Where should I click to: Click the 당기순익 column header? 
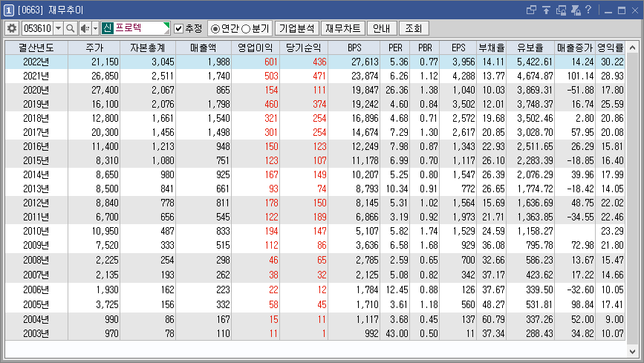pyautogui.click(x=304, y=48)
